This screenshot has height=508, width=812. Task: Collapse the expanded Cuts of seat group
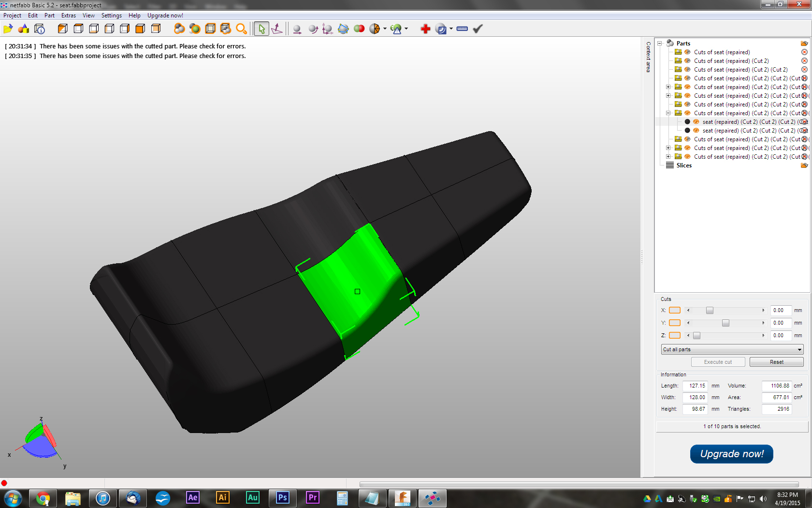[x=668, y=113]
